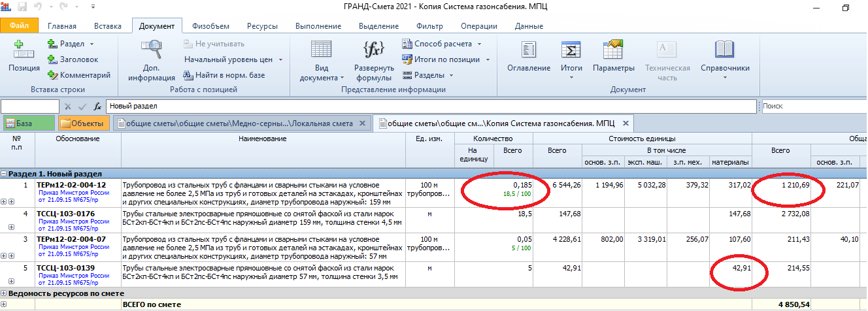
Task: Click Не учитывать option
Action: [215, 44]
